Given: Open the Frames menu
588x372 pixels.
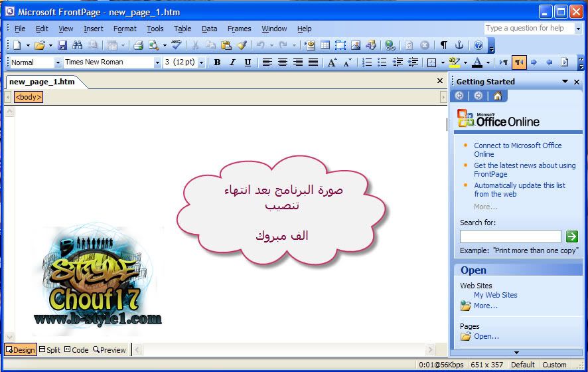Looking at the screenshot, I should (x=240, y=29).
